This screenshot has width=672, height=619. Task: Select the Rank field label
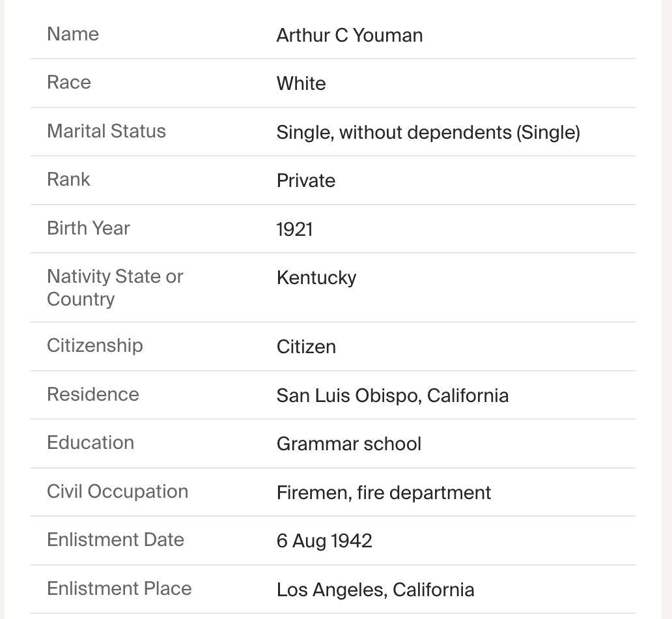click(68, 179)
